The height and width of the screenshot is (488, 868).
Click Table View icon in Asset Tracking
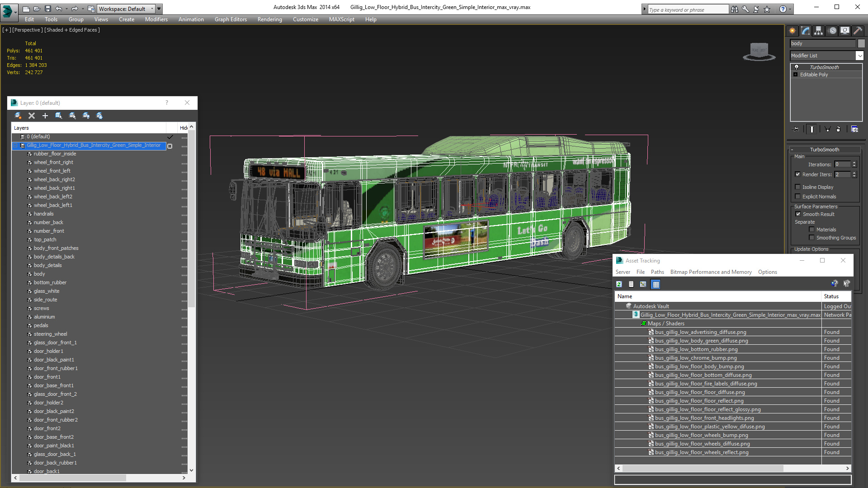(656, 284)
